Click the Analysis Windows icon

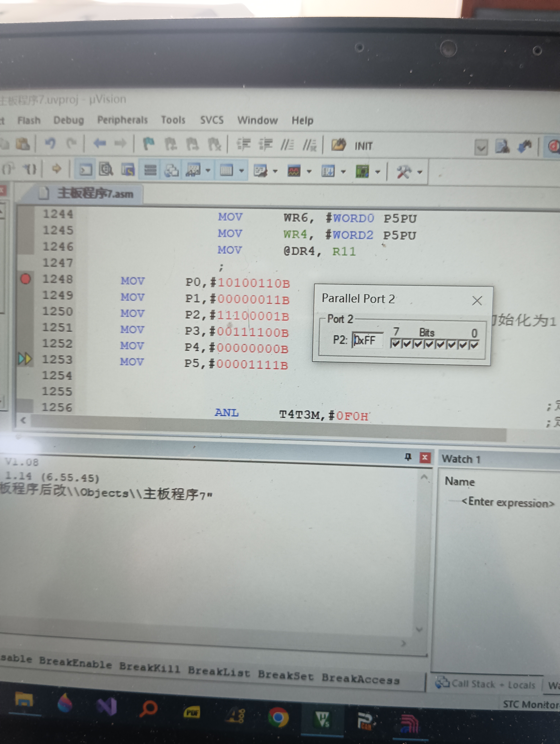click(294, 171)
